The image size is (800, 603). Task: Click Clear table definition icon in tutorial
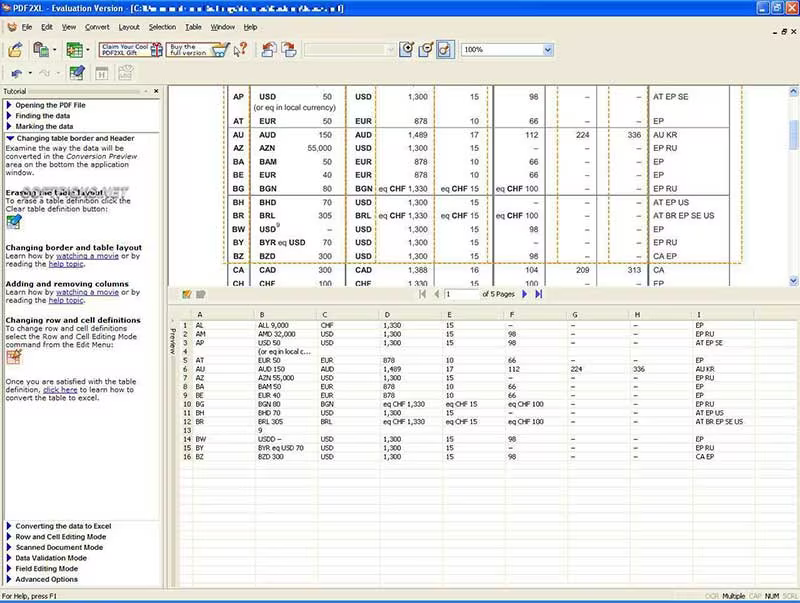pyautogui.click(x=14, y=222)
